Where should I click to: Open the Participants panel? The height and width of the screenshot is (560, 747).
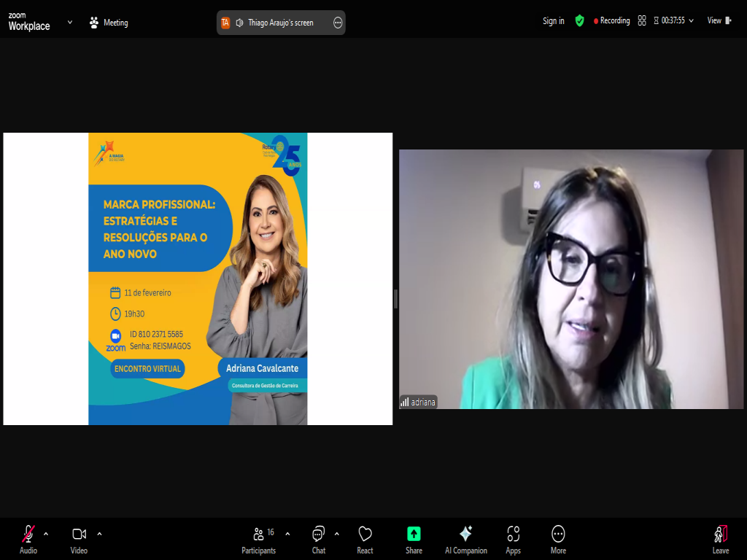(259, 539)
